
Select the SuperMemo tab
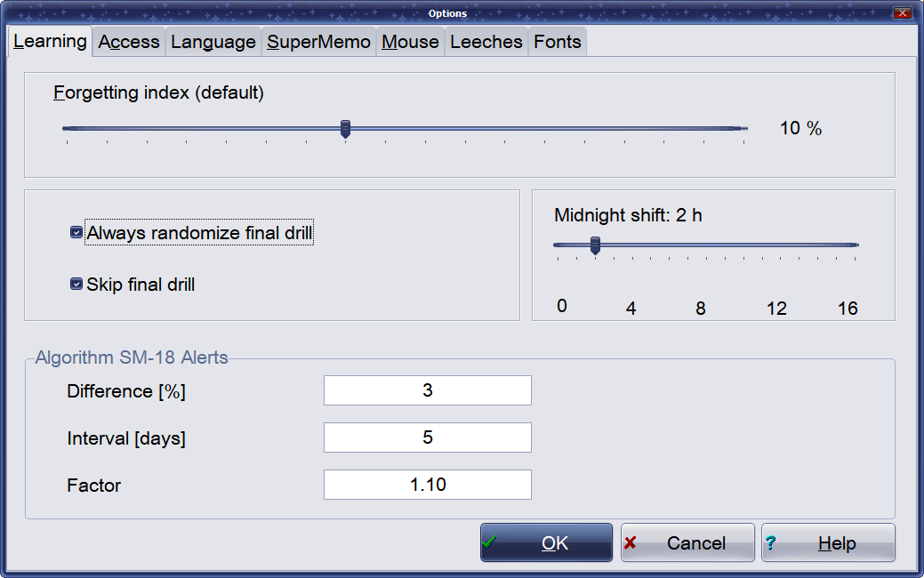coord(318,42)
